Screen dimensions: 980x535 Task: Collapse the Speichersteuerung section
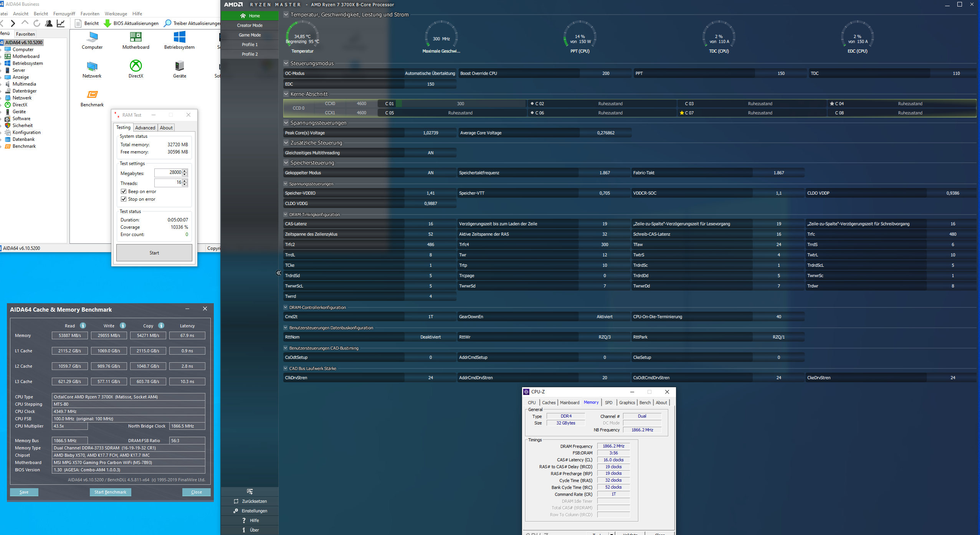tap(286, 162)
